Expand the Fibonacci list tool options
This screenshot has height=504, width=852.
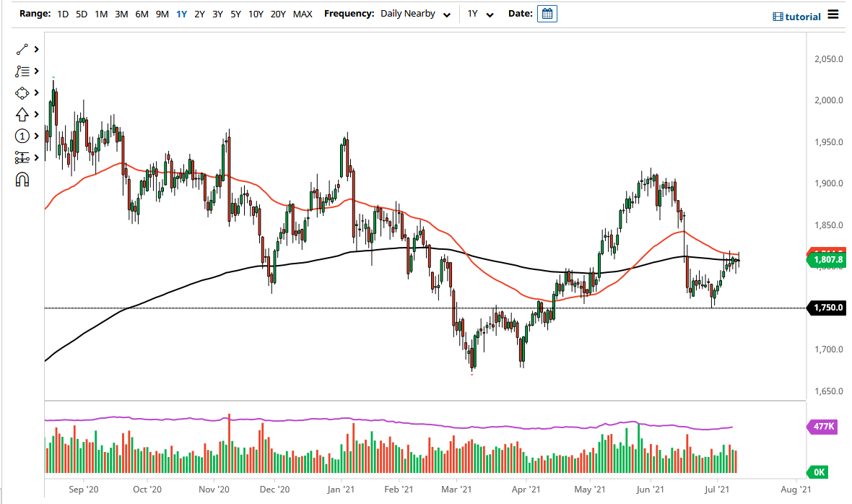[36, 71]
